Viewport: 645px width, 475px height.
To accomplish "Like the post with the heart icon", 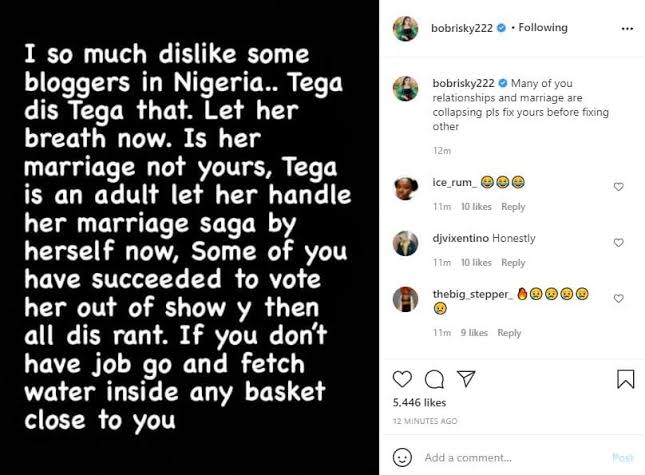I will [401, 378].
